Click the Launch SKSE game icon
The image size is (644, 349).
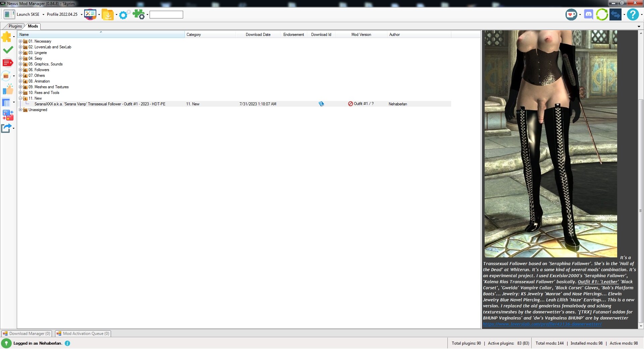coord(9,14)
